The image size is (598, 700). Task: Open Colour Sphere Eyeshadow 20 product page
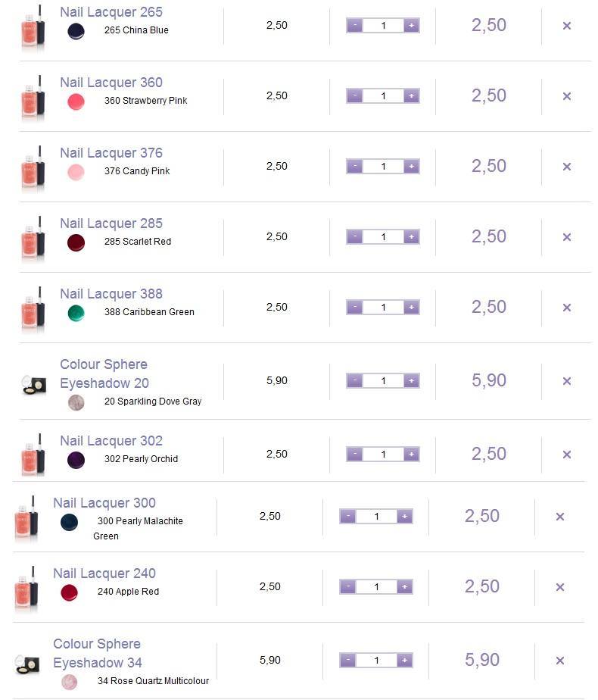(104, 373)
